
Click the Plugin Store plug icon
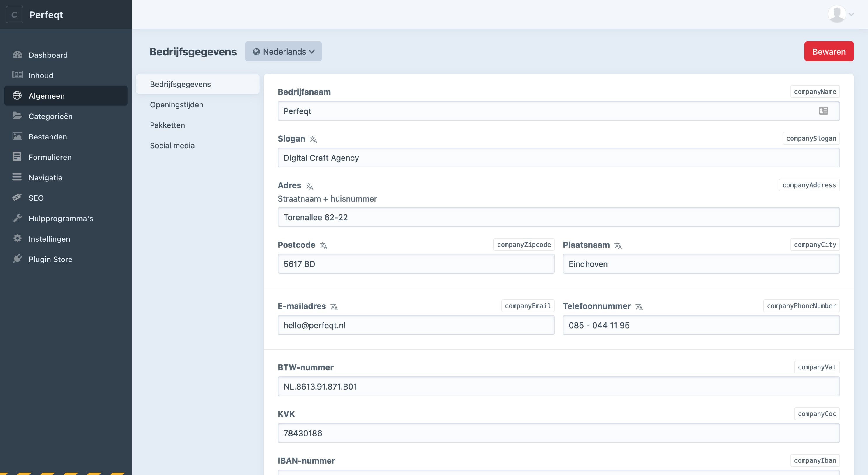17,259
